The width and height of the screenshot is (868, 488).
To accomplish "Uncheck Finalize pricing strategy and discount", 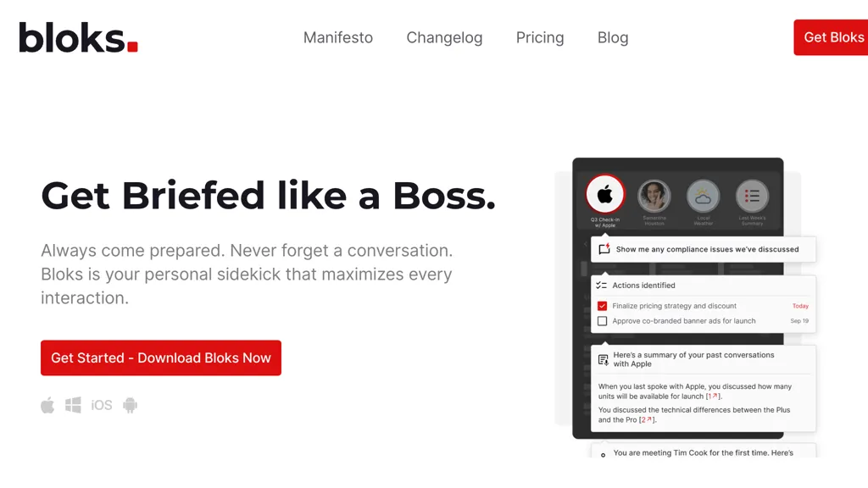I will click(x=603, y=306).
